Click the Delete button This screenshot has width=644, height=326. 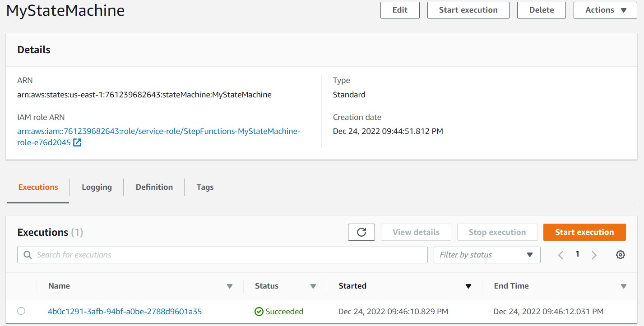click(542, 10)
